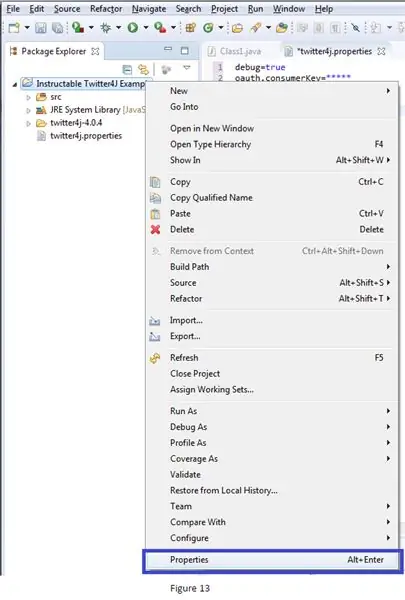This screenshot has width=405, height=600.
Task: Click the Save All toolbar icon
Action: [x=57, y=28]
